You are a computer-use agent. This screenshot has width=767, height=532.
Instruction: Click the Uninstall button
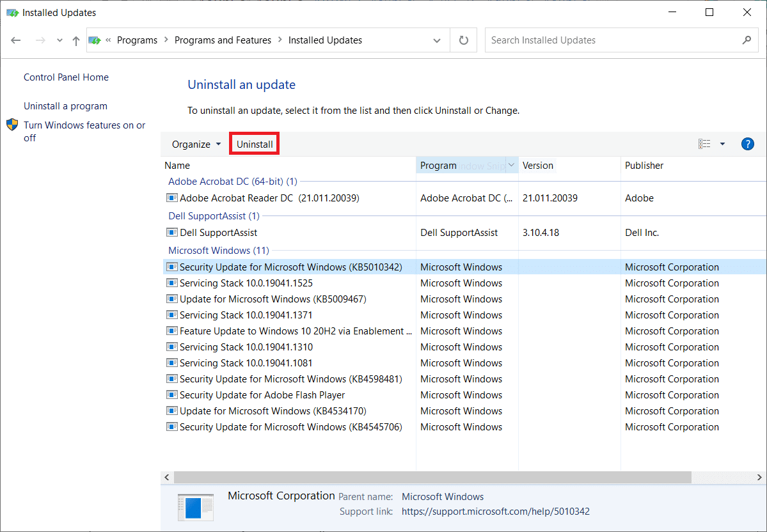[x=254, y=143]
